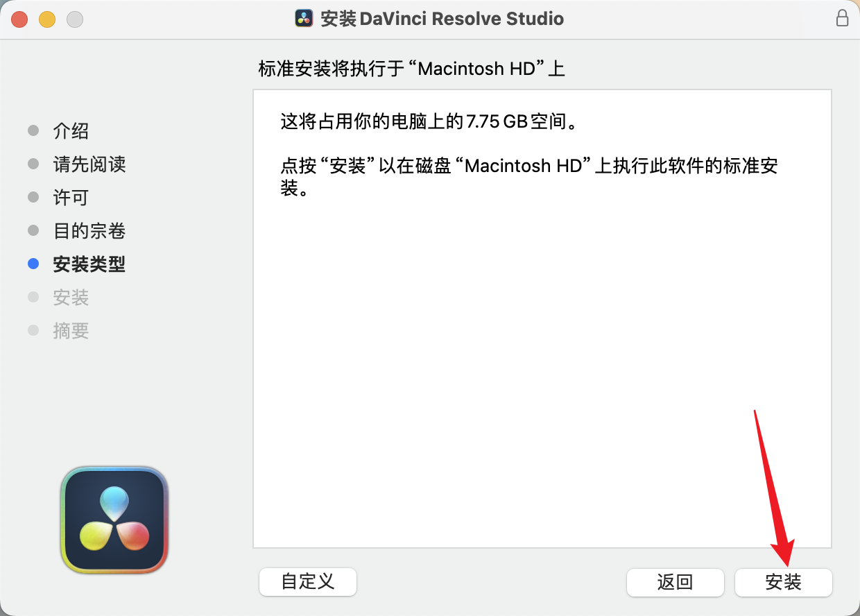Image resolution: width=860 pixels, height=616 pixels.
Task: Click the 自定义 button
Action: [x=308, y=581]
